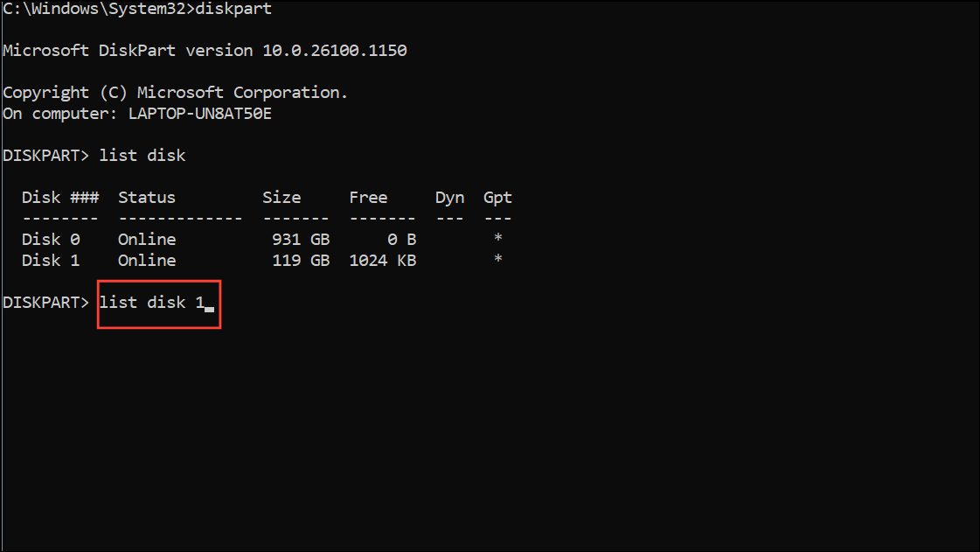980x552 pixels.
Task: Click the 'Dyn' column header
Action: click(450, 199)
